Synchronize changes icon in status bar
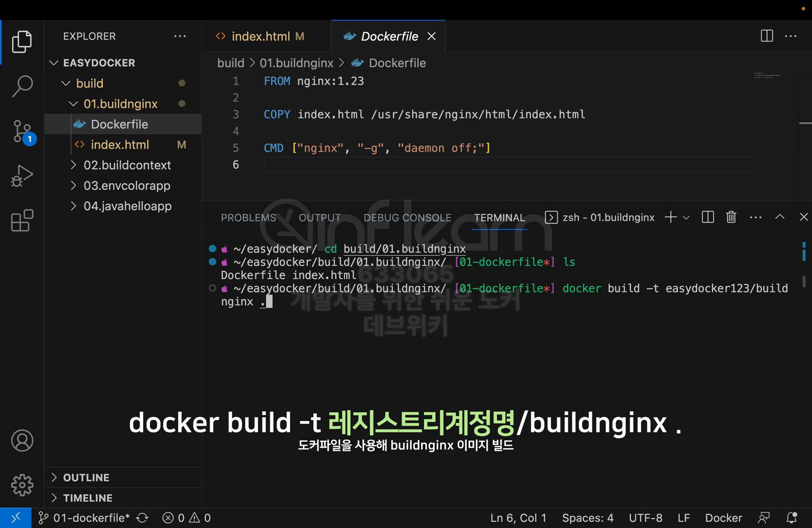812x528 pixels. [142, 518]
